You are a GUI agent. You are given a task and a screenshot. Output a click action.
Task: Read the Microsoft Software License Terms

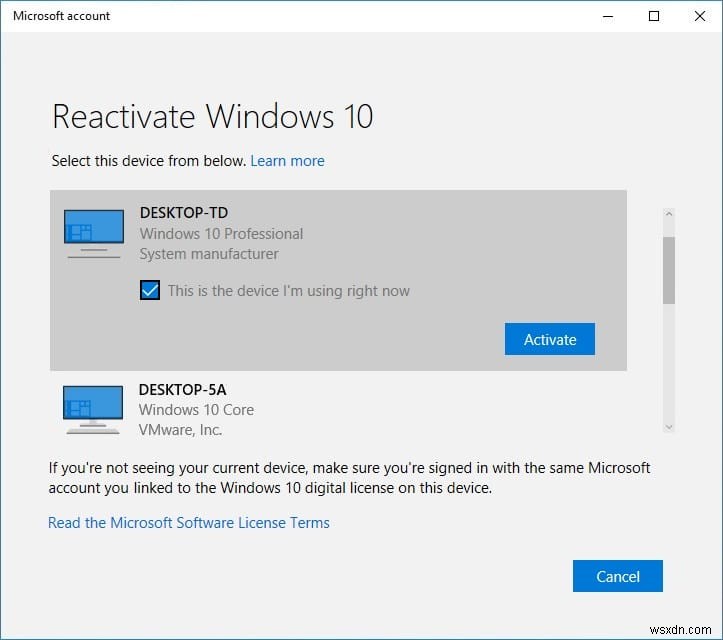(189, 523)
